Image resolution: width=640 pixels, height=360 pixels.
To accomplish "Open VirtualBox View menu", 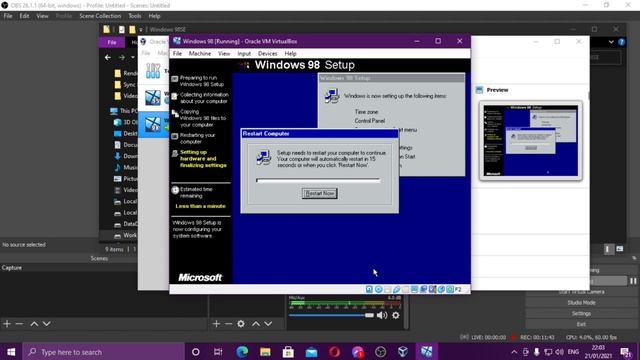I will [x=224, y=53].
